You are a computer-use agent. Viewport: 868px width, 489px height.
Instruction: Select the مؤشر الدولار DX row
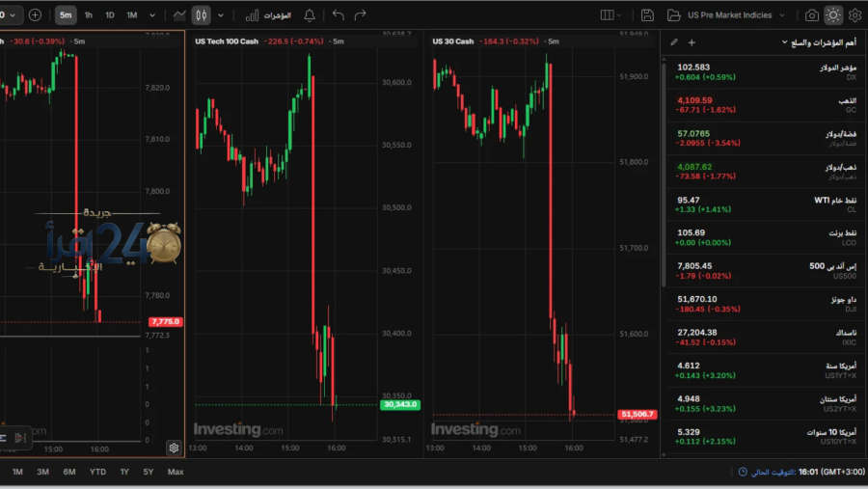click(765, 72)
